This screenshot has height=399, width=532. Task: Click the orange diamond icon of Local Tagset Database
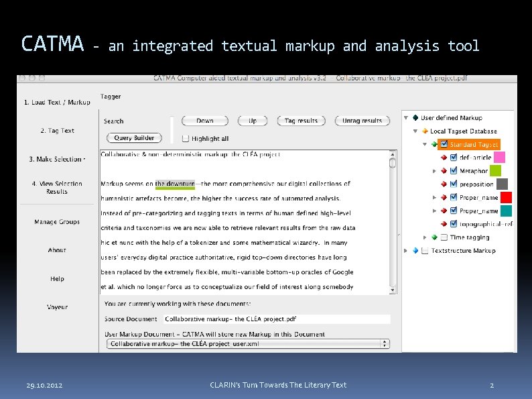coord(425,131)
